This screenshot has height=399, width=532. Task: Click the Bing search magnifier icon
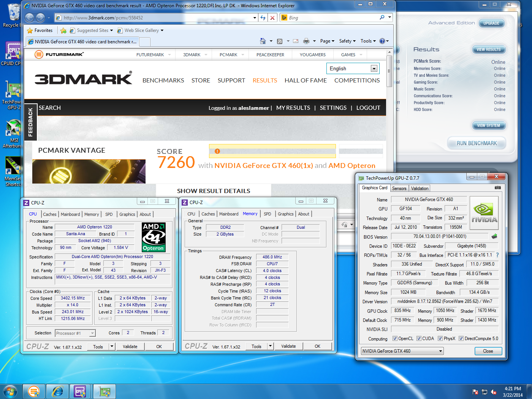coord(382,17)
